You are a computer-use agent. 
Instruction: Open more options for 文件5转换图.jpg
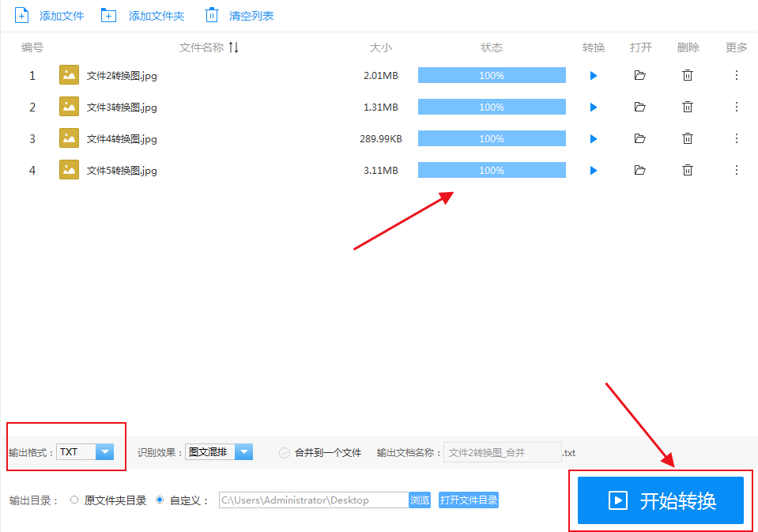click(x=736, y=170)
